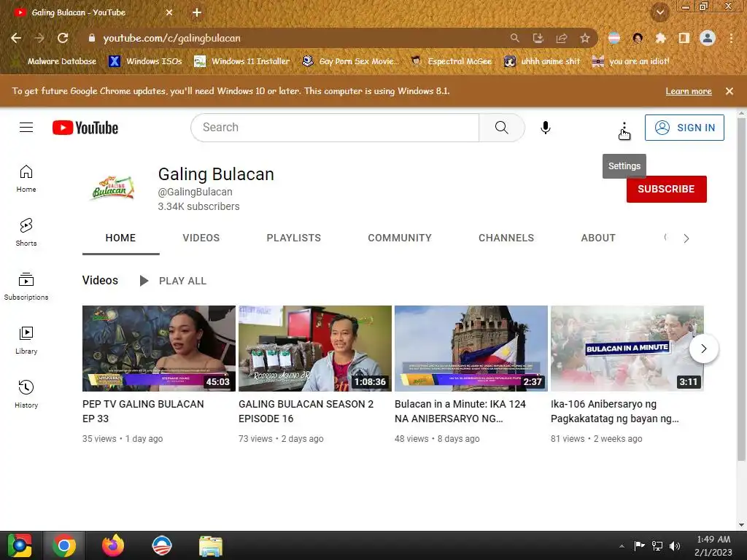Share this page using the share icon

[x=562, y=38]
